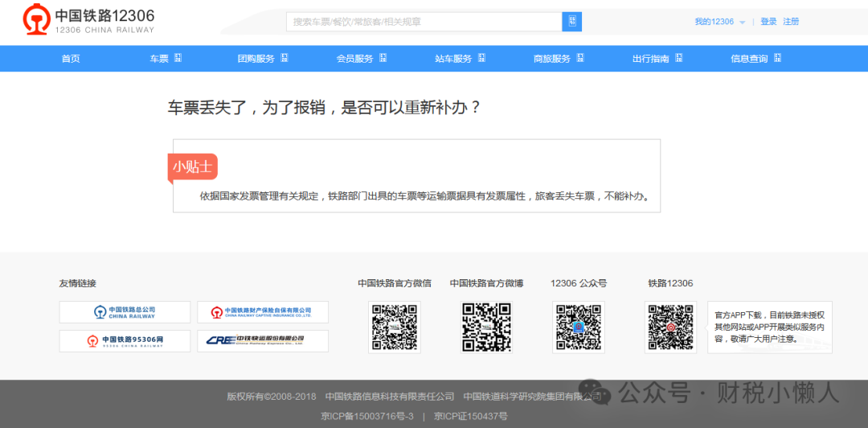Viewport: 868px width, 428px height.
Task: Click 版权所有©2008-2018 footer text
Action: click(x=272, y=397)
